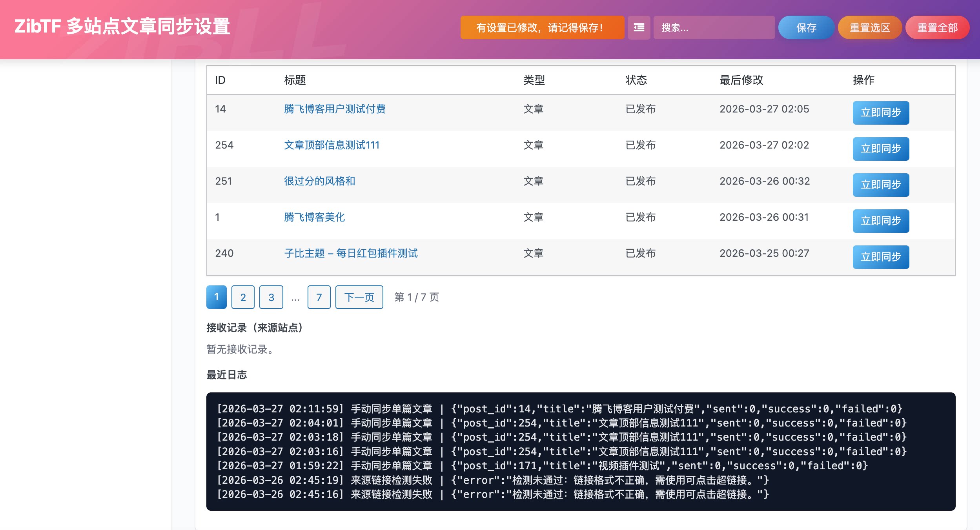Click the 重置全部 button
The width and height of the screenshot is (980, 530).
click(x=937, y=27)
